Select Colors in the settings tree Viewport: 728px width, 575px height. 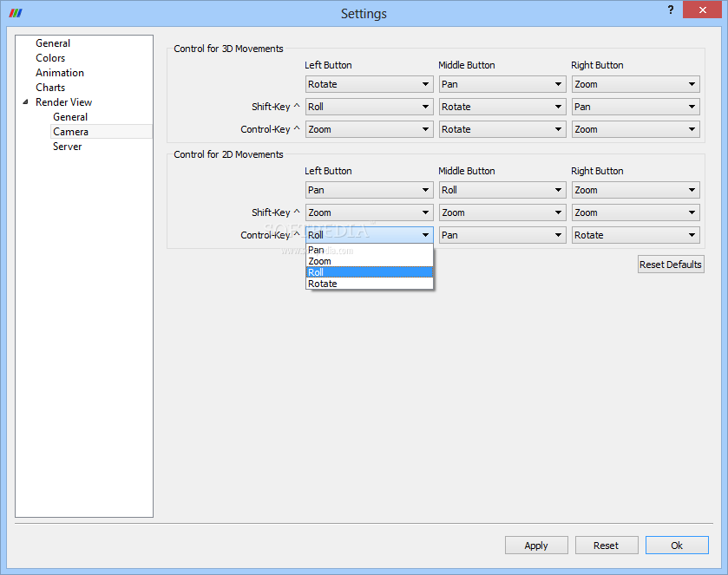[50, 58]
